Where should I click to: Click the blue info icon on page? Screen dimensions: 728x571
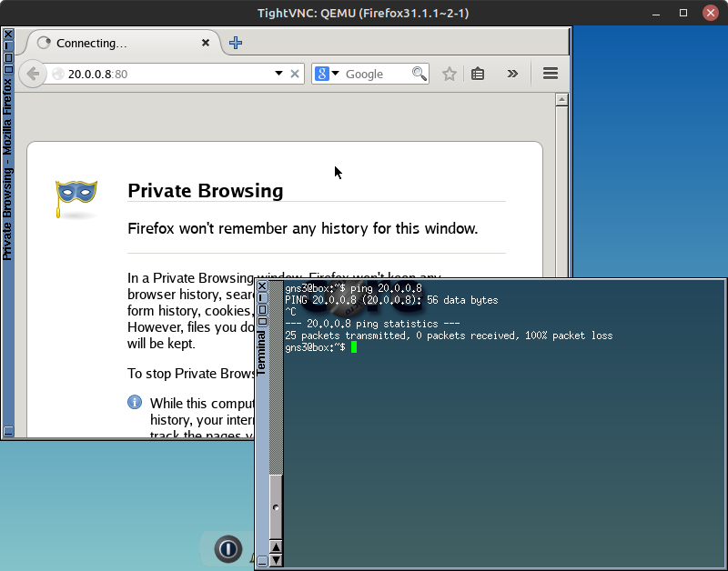point(135,402)
